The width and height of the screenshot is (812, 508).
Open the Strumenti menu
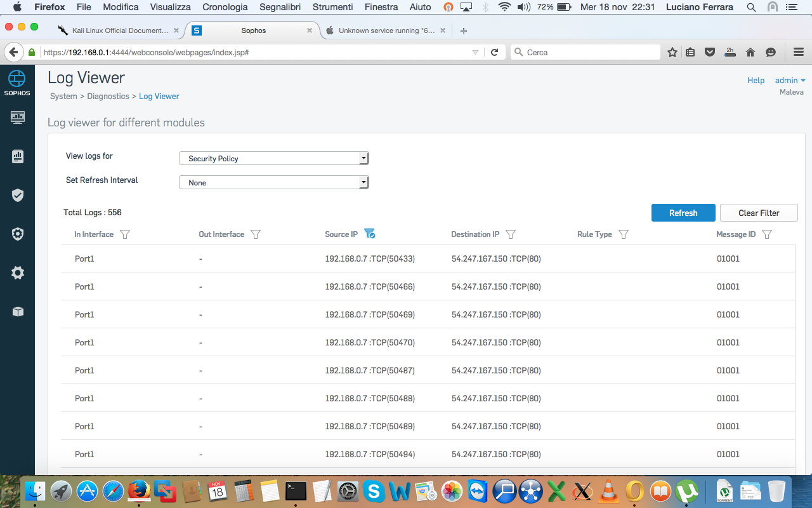tap(332, 7)
